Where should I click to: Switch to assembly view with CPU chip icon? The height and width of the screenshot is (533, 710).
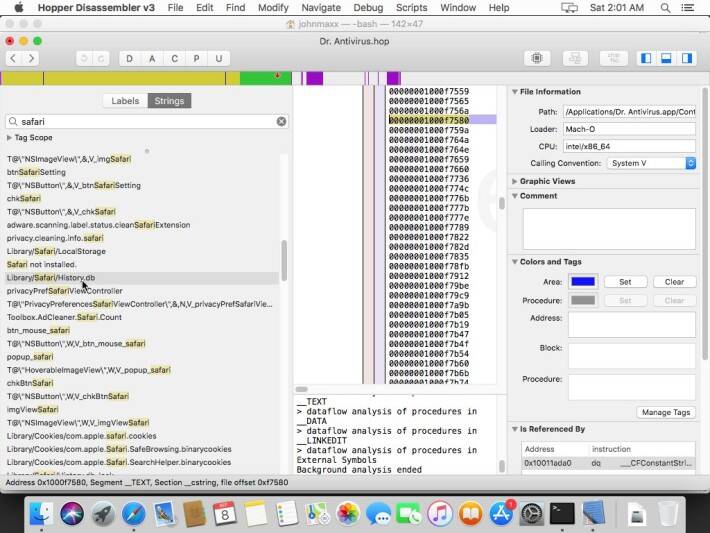(x=537, y=58)
